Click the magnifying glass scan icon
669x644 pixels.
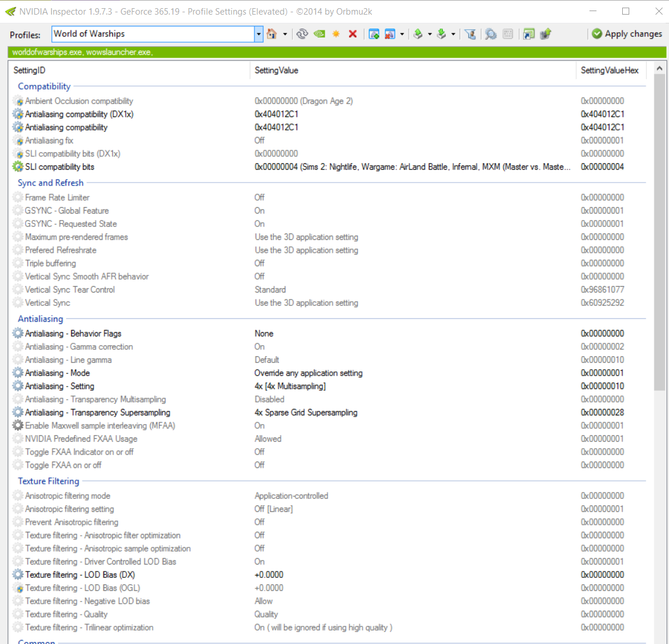click(491, 34)
